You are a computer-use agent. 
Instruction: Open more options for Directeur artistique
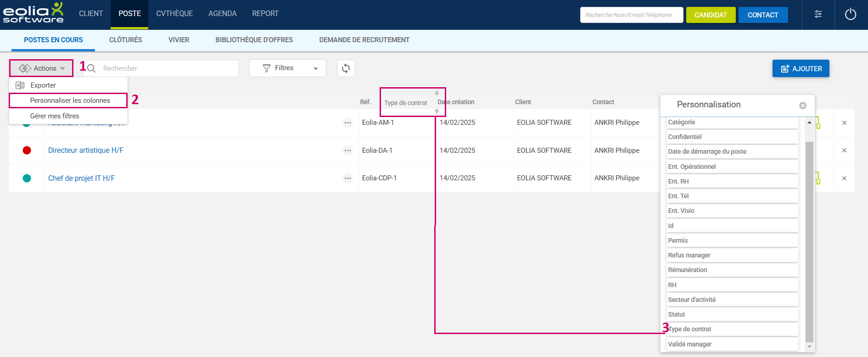click(x=347, y=151)
